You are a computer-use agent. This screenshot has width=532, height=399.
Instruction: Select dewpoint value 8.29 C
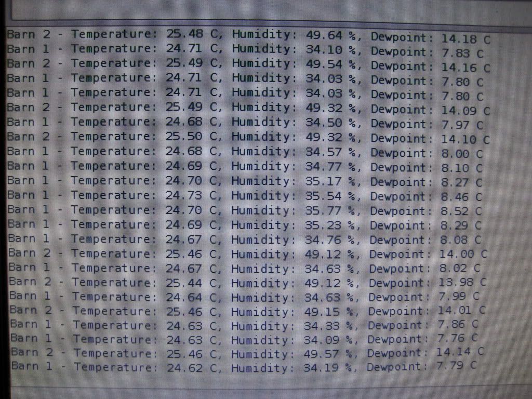click(x=461, y=225)
